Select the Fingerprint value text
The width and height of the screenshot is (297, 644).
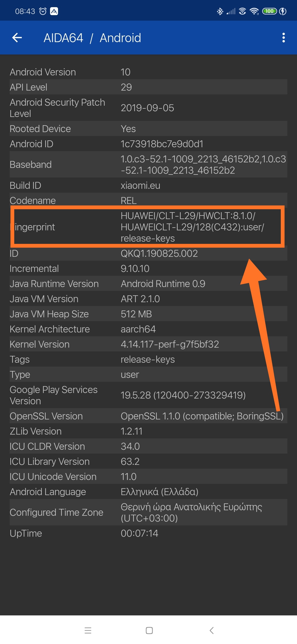pyautogui.click(x=192, y=227)
